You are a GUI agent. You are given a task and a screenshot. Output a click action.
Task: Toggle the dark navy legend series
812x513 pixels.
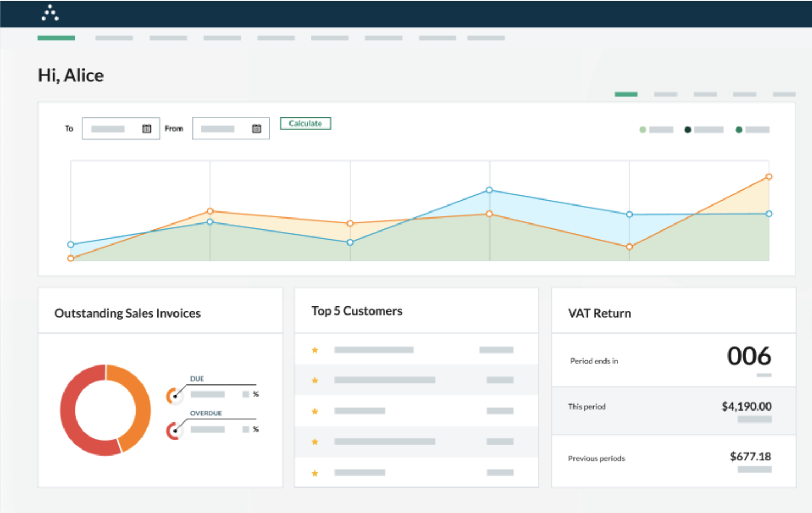(x=704, y=130)
